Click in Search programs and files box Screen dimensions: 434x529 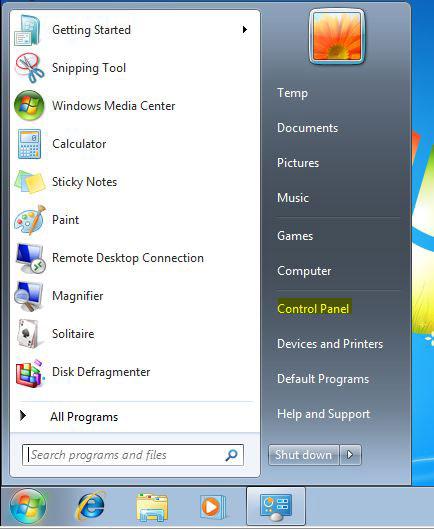pos(133,455)
